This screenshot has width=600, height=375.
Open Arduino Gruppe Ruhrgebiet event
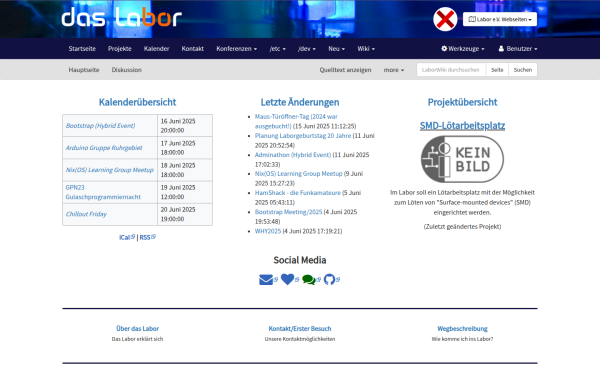pos(104,148)
